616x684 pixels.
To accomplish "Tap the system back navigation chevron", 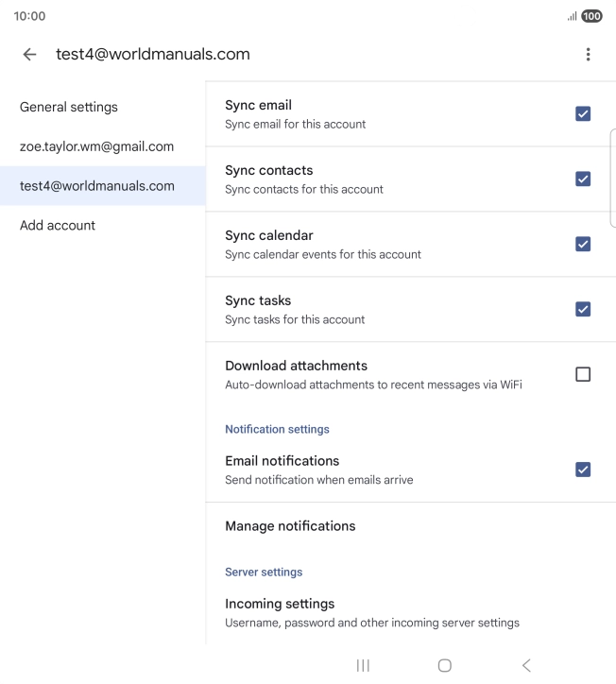I will pyautogui.click(x=526, y=665).
